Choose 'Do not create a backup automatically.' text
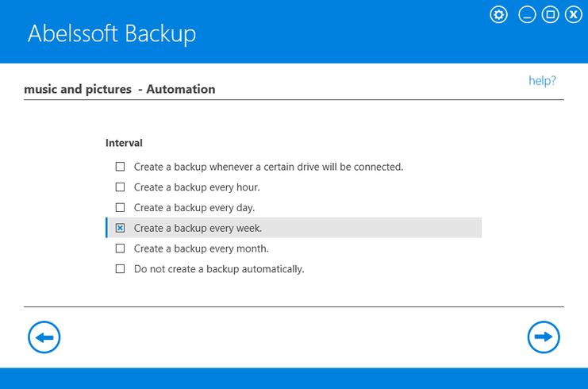 coord(219,269)
